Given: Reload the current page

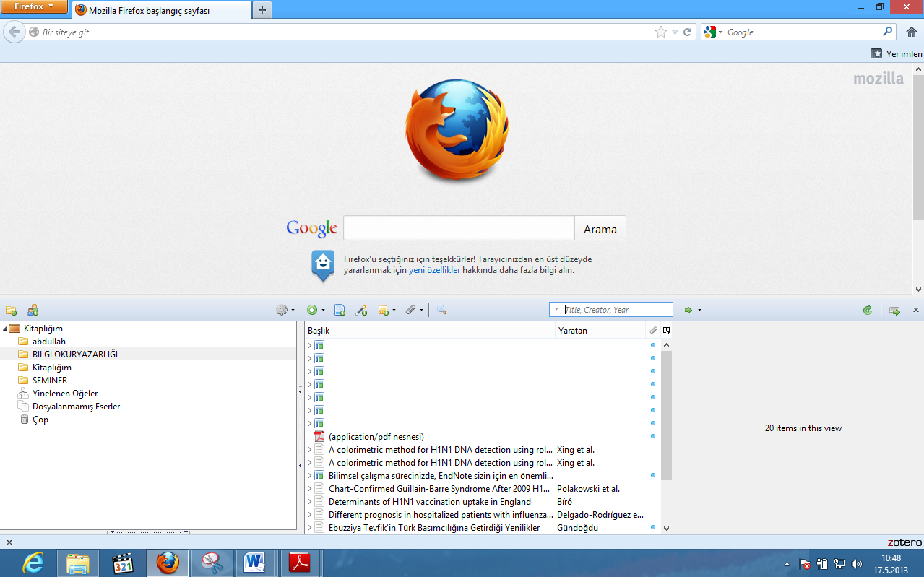Looking at the screenshot, I should coord(688,32).
